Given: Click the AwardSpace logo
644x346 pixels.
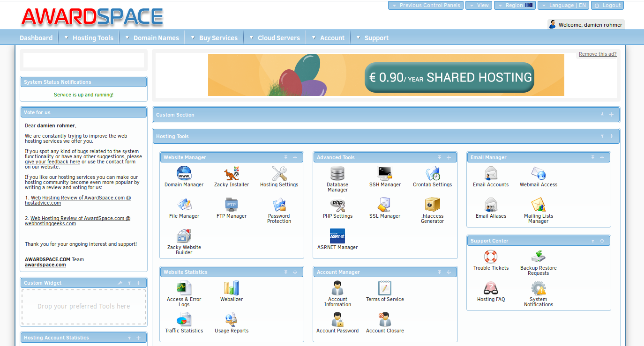Looking at the screenshot, I should 92,16.
